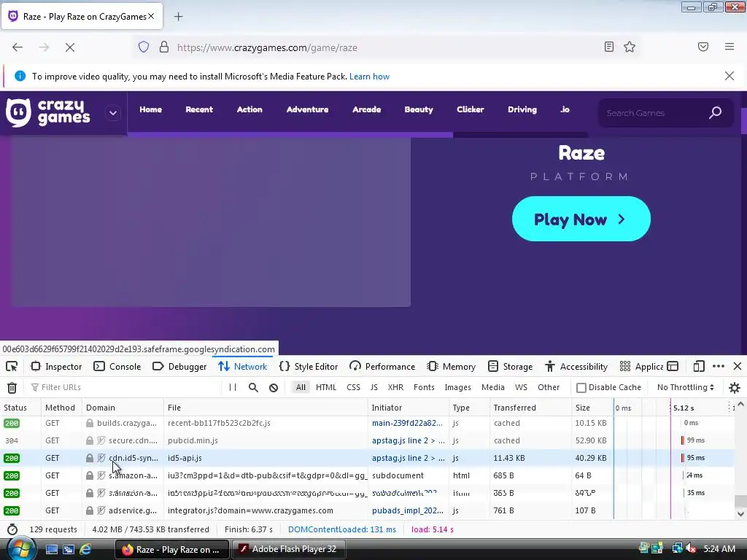This screenshot has height=560, width=747.
Task: Toggle reader view icon in address bar
Action: (609, 47)
